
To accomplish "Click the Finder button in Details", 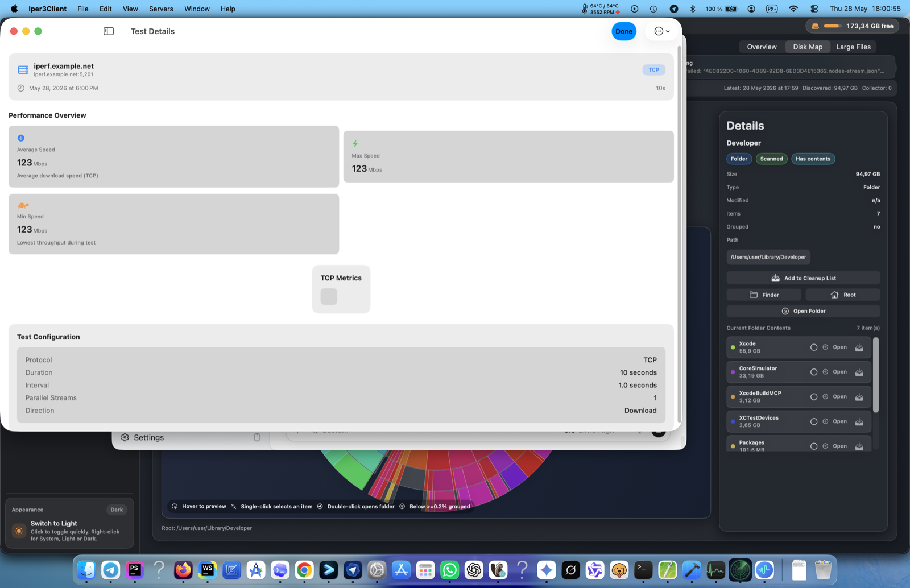I will 764,295.
